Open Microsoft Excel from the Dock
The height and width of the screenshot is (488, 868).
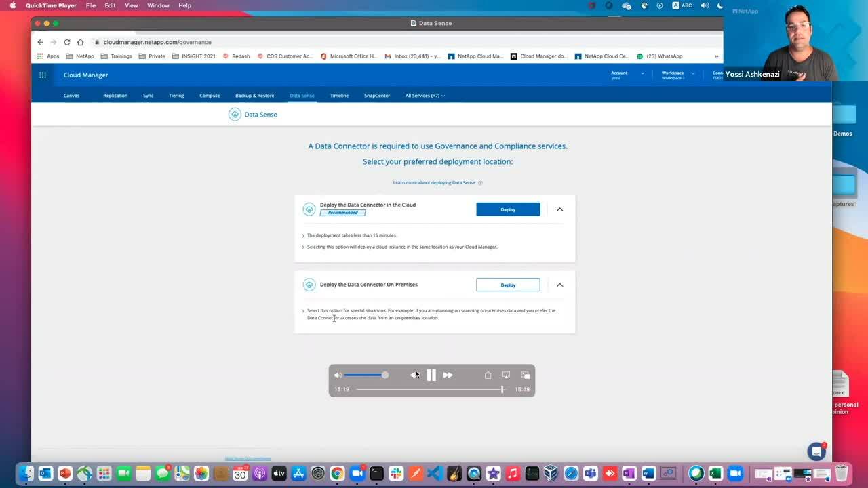click(715, 473)
